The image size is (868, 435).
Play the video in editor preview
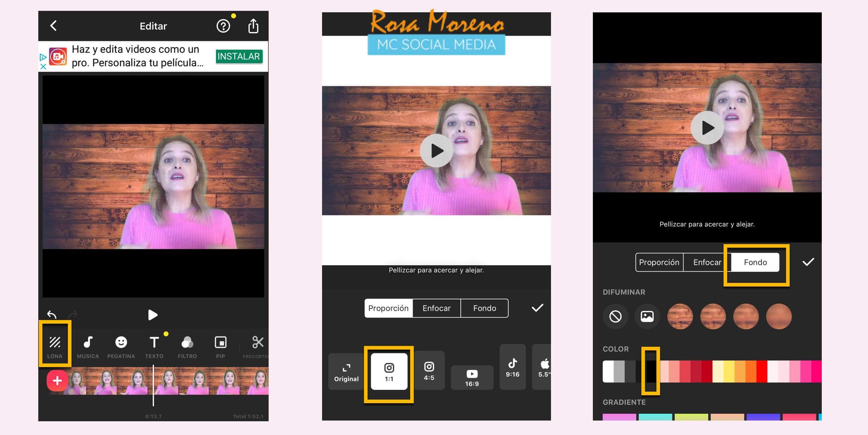click(153, 315)
